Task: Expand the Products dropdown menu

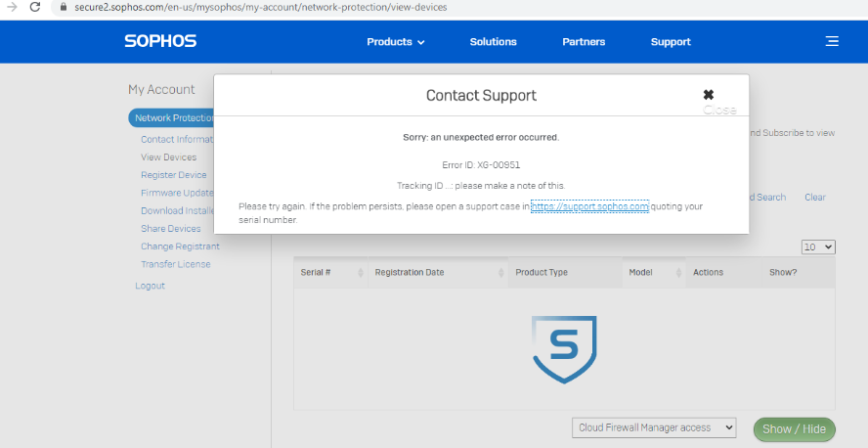Action: point(395,41)
